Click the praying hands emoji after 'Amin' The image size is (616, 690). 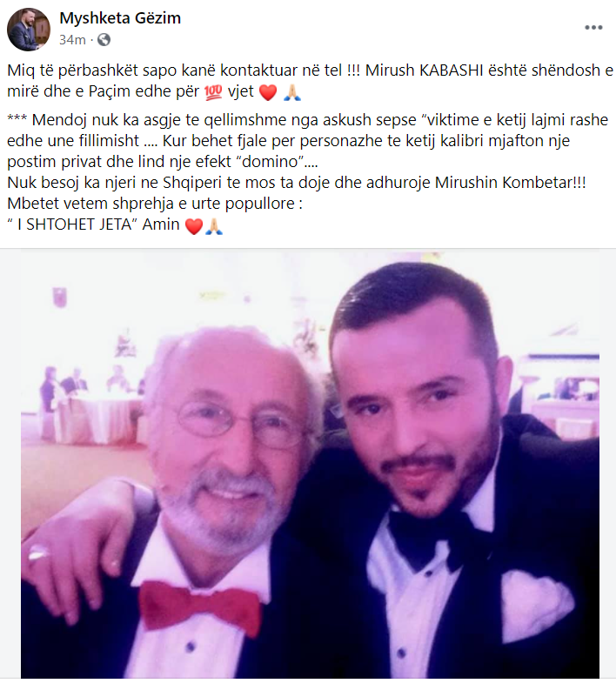pyautogui.click(x=214, y=225)
